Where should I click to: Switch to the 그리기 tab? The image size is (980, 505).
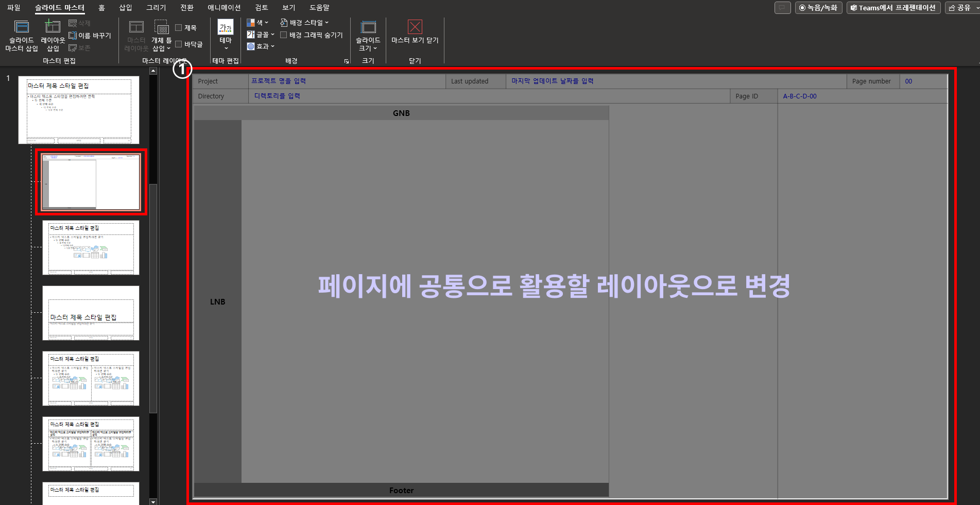pos(156,8)
